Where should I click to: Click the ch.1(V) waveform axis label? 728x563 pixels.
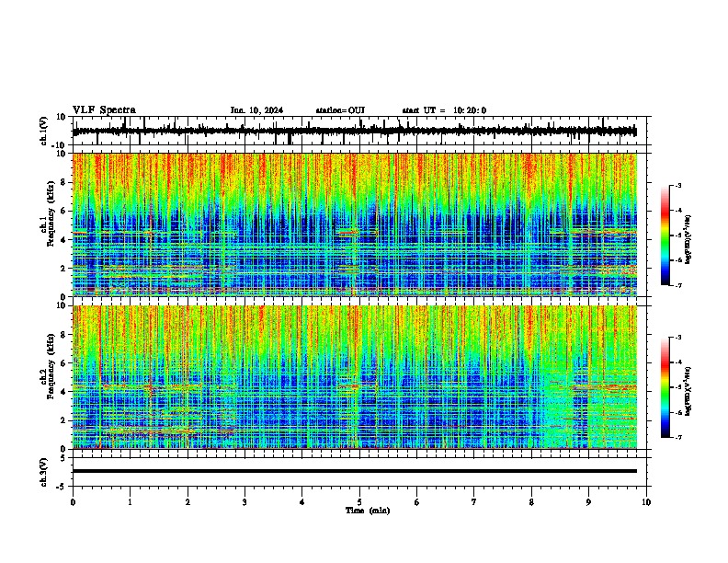click(x=44, y=131)
